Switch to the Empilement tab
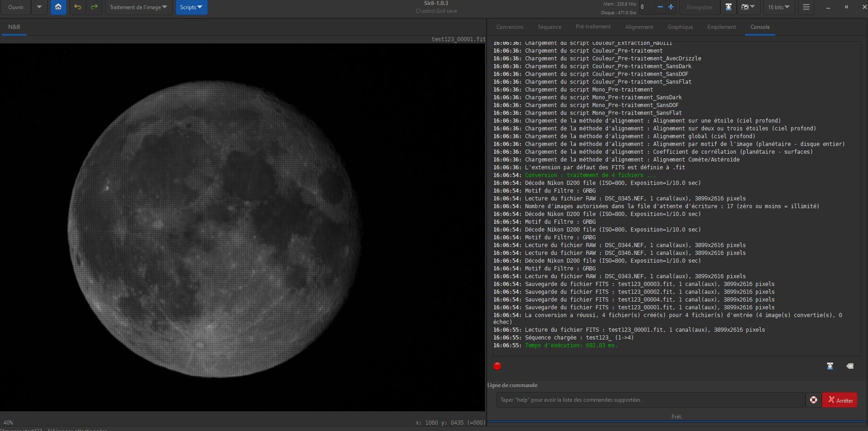The height and width of the screenshot is (431, 868). (x=721, y=27)
